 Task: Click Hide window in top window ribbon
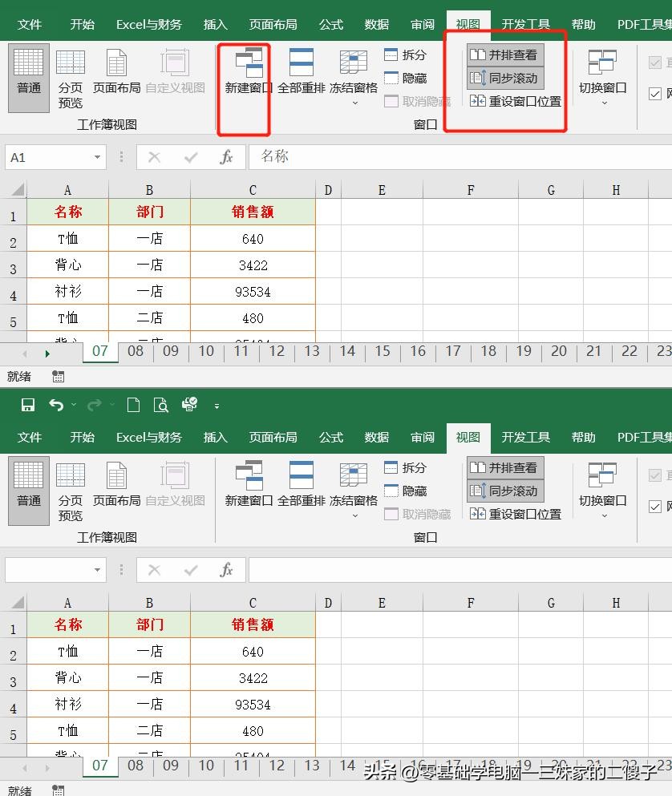tap(405, 79)
